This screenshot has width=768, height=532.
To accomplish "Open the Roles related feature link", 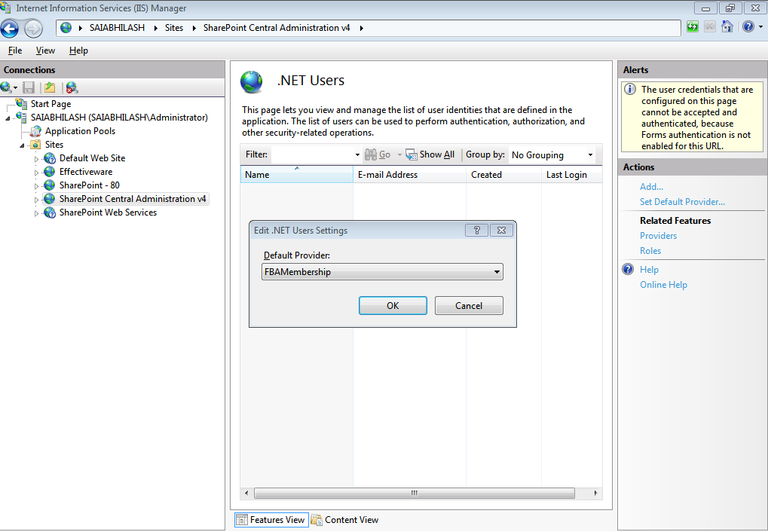I will coord(650,251).
